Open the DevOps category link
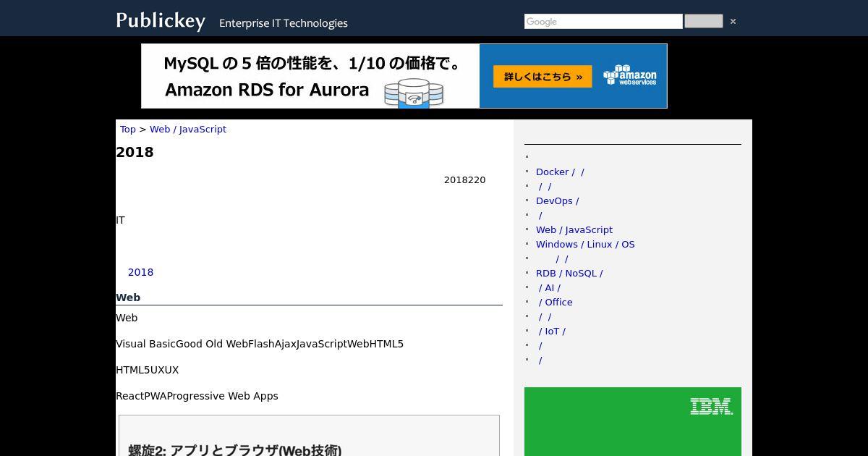 pyautogui.click(x=557, y=200)
